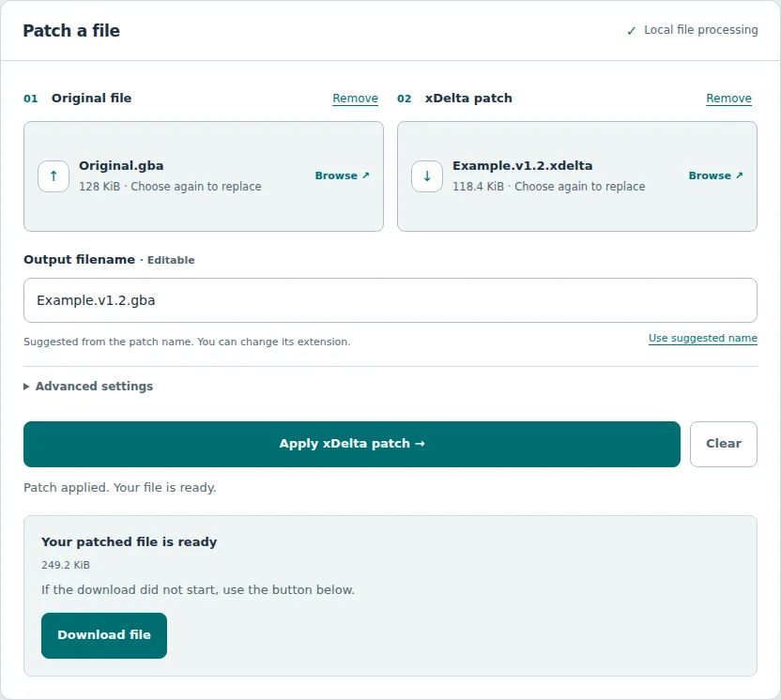Use the suggested output name
Viewport: 781px width, 700px height.
703,338
